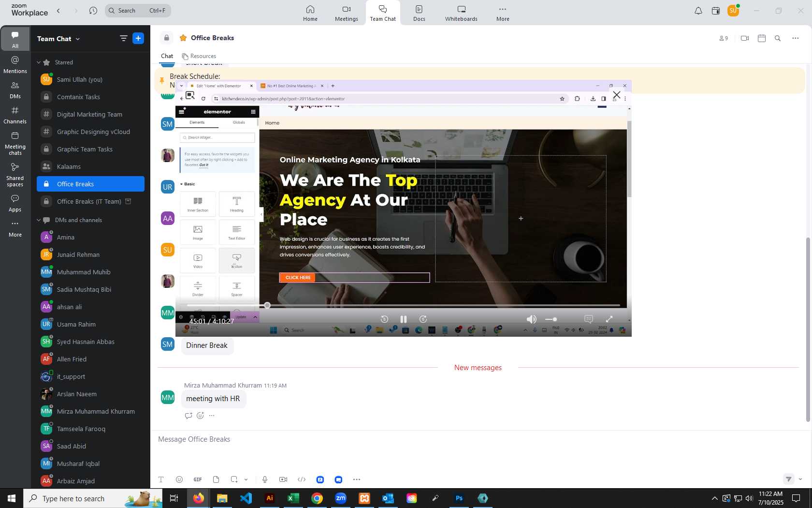The height and width of the screenshot is (508, 812).
Task: Open the profile avatar menu
Action: tap(733, 11)
